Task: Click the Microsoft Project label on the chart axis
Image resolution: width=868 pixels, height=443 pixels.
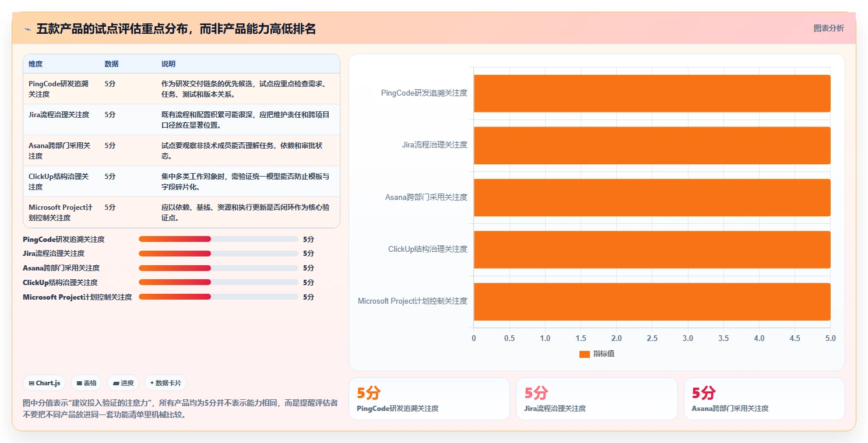Action: (413, 301)
